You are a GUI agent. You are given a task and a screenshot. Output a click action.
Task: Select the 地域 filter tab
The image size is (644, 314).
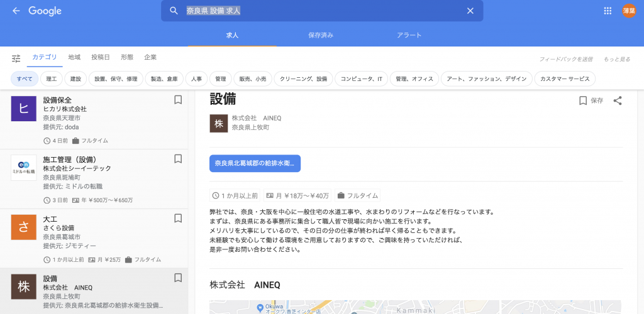74,57
